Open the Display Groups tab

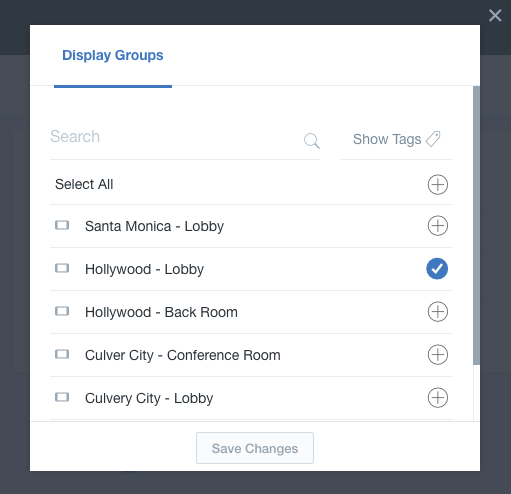tap(113, 55)
